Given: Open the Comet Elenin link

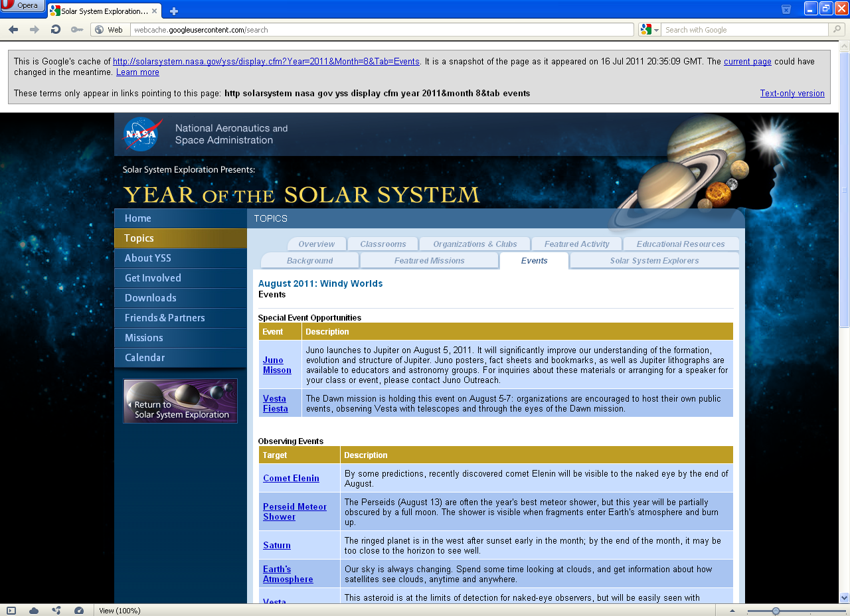Looking at the screenshot, I should [291, 478].
